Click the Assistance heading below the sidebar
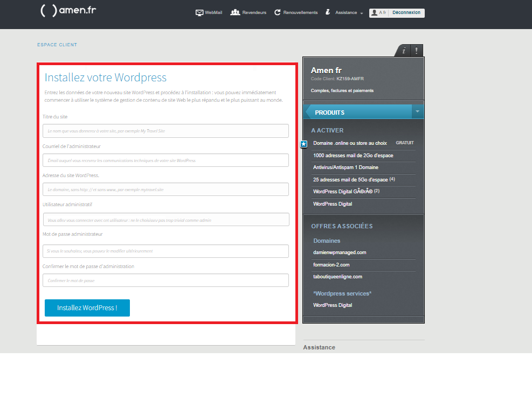 [x=319, y=347]
